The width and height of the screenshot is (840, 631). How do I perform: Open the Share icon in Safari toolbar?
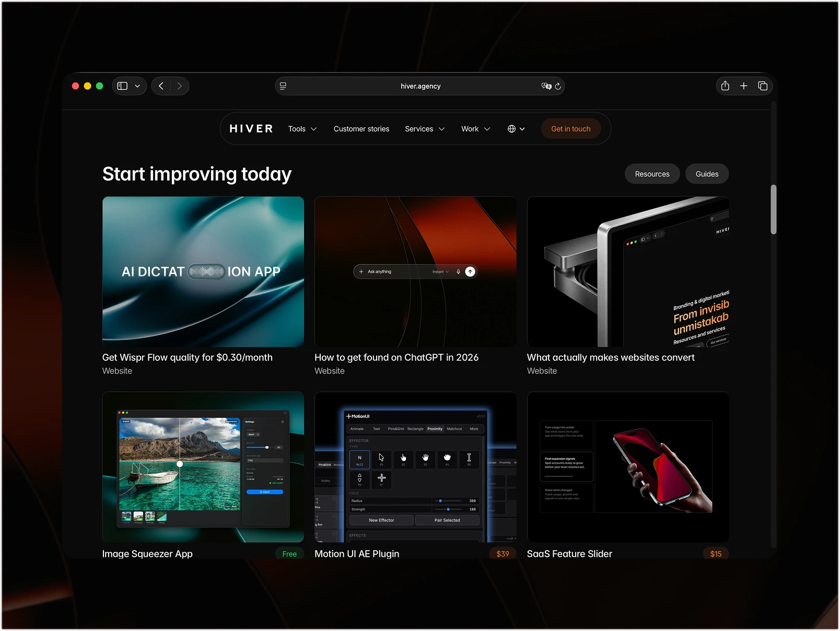point(725,86)
